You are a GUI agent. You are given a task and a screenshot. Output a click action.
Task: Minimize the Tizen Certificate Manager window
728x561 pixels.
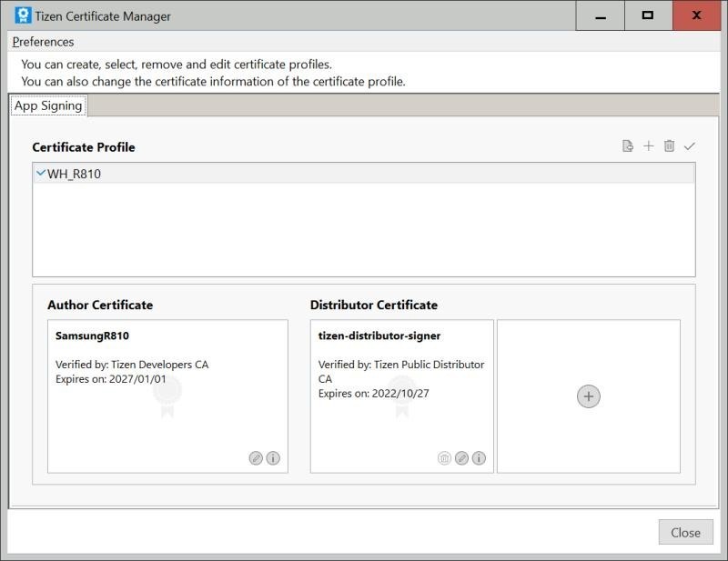(601, 15)
